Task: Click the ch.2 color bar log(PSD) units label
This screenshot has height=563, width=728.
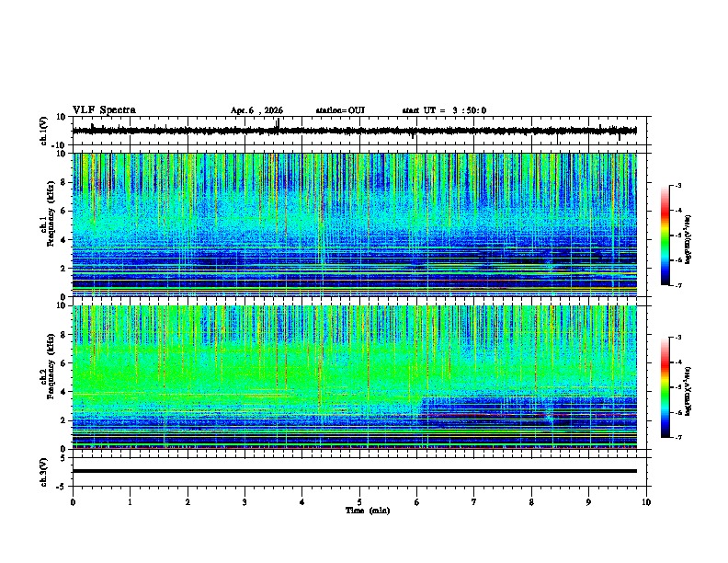Action: [688, 391]
